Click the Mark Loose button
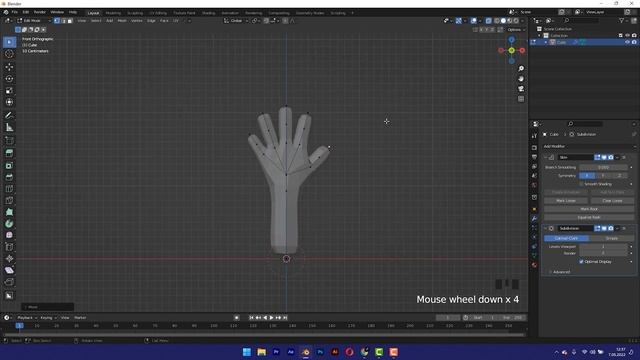This screenshot has height=360, width=640. point(566,201)
